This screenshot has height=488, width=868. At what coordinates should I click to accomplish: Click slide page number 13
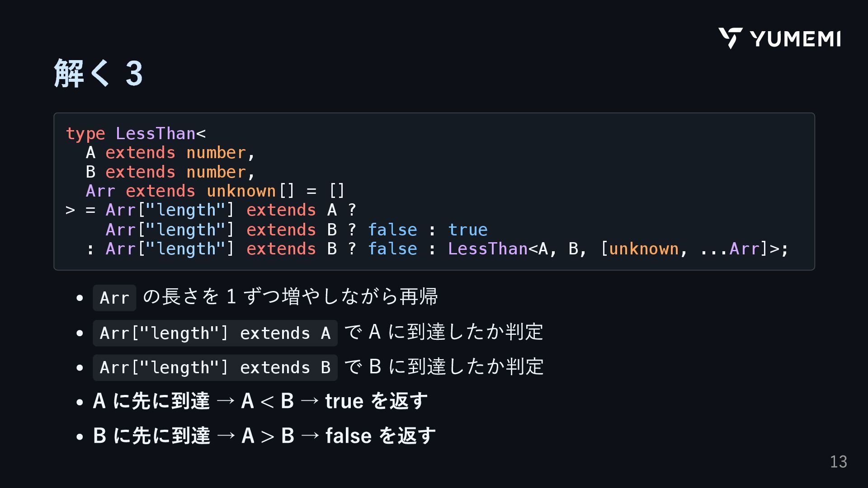tap(838, 462)
